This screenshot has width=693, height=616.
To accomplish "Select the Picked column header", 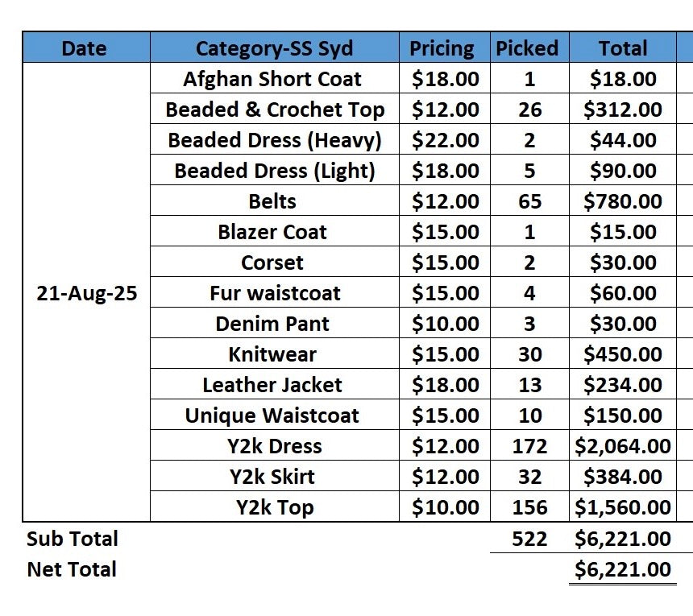I will pyautogui.click(x=529, y=48).
